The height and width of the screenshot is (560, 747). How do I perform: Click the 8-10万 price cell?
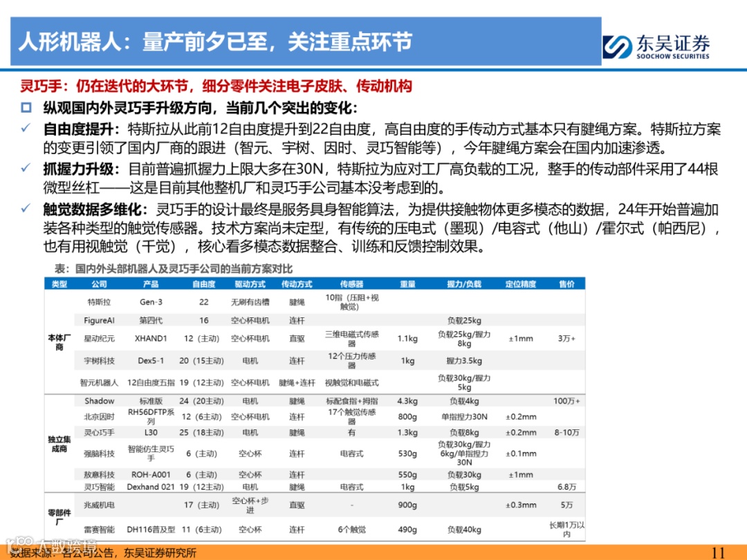[x=566, y=432]
